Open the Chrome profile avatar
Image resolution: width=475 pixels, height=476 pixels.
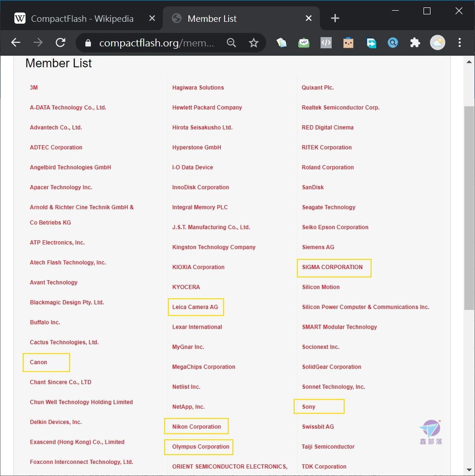437,42
